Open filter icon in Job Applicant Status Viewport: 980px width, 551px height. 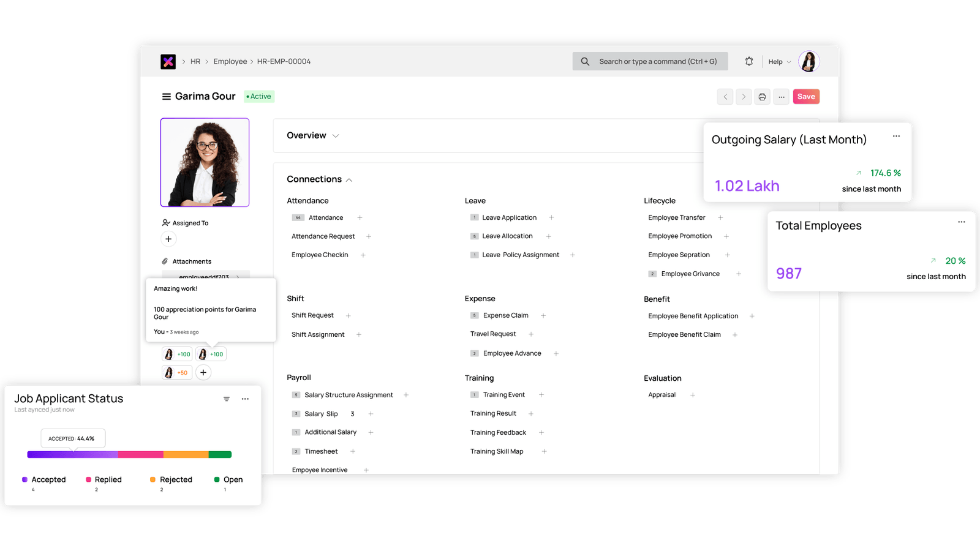tap(227, 399)
